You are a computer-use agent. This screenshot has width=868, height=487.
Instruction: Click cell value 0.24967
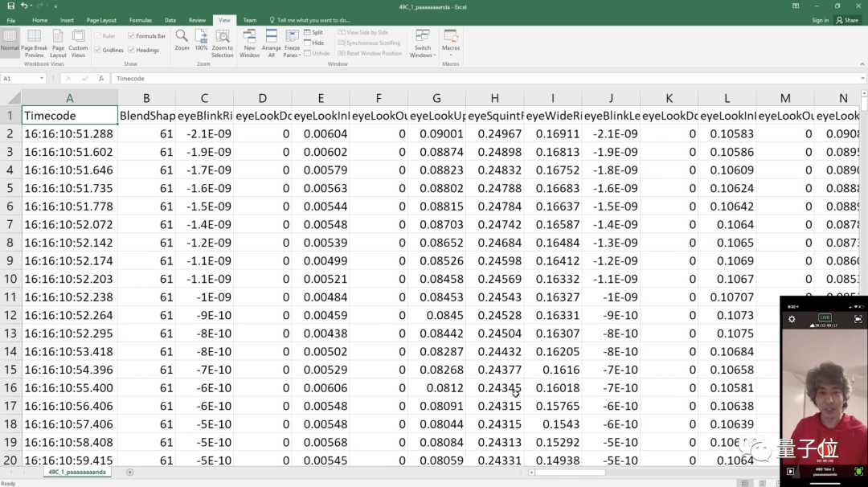pyautogui.click(x=495, y=134)
